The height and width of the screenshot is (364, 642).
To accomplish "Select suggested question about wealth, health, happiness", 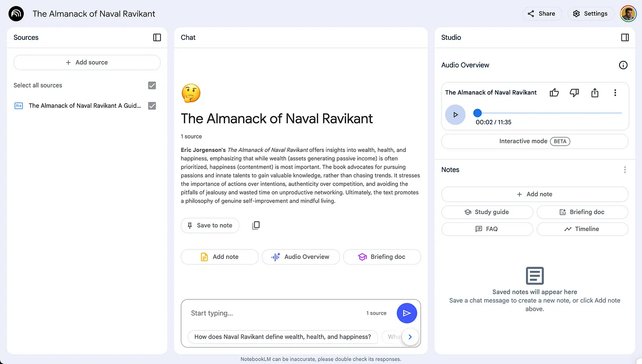I will (282, 337).
